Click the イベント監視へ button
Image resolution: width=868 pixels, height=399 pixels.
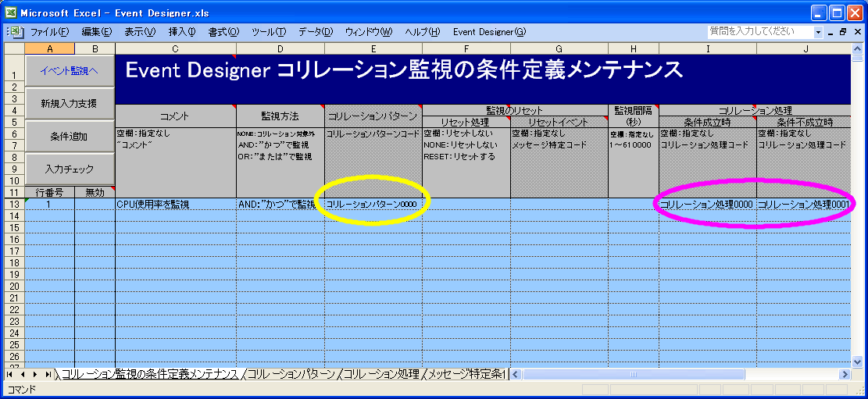(70, 70)
